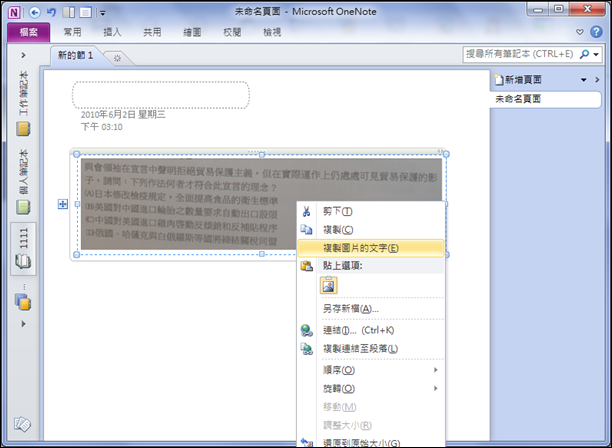Click the picture paste option icon

point(328,285)
